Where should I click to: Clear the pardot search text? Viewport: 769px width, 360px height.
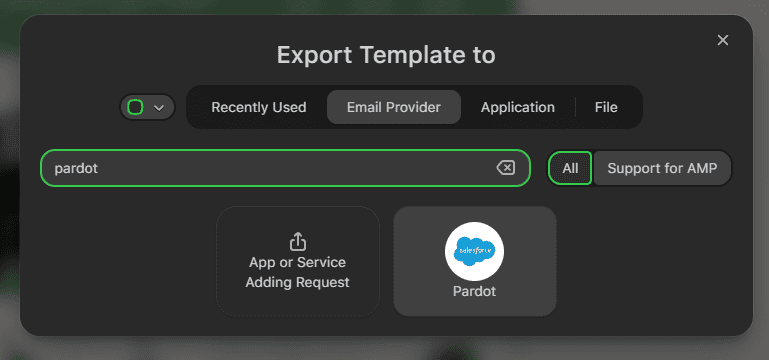506,168
